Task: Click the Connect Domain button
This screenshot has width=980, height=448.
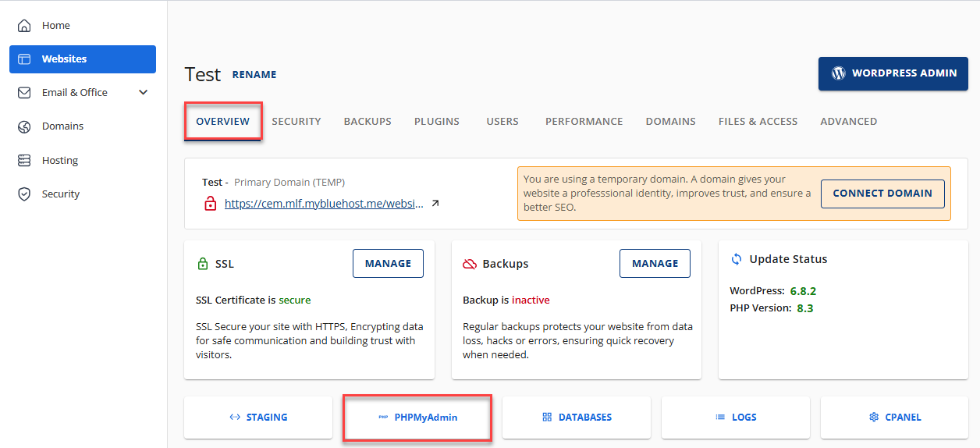Action: (x=882, y=194)
